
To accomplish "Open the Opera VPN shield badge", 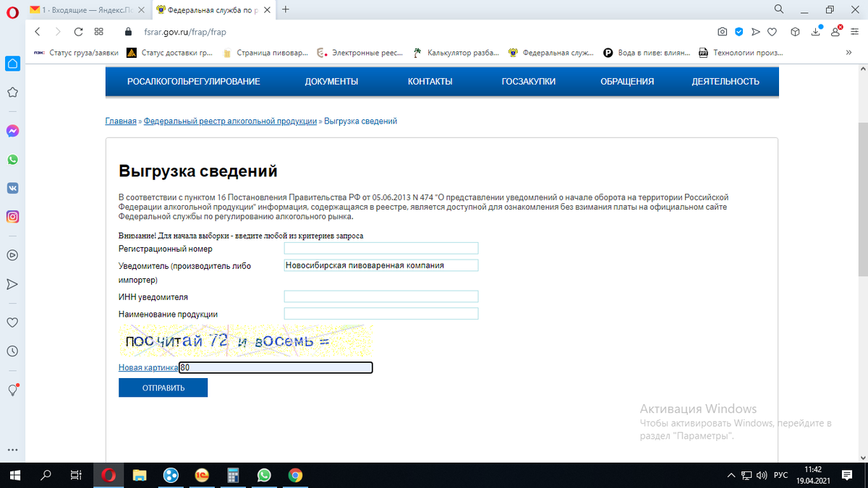I will click(739, 31).
